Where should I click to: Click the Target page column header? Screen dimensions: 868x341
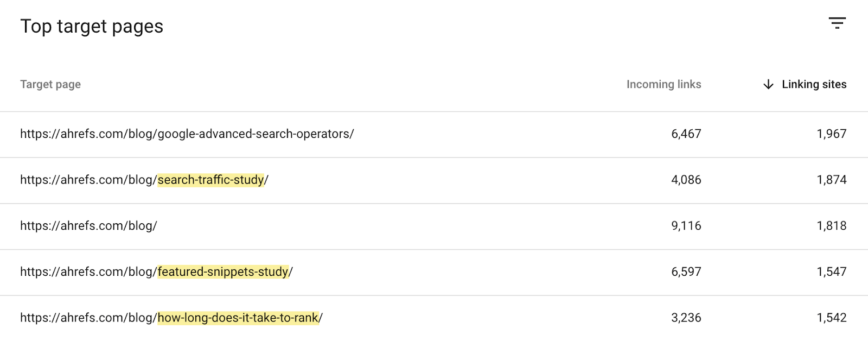(x=50, y=84)
